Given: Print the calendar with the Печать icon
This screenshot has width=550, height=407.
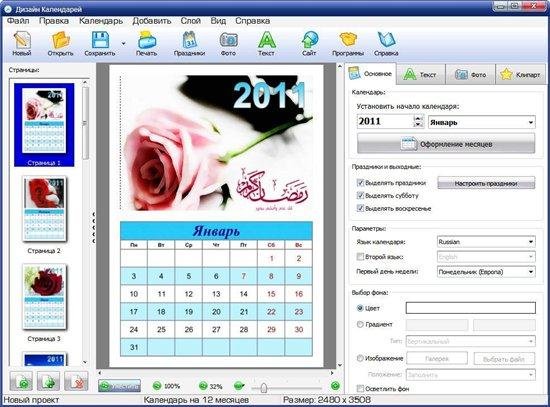Looking at the screenshot, I should [147, 43].
